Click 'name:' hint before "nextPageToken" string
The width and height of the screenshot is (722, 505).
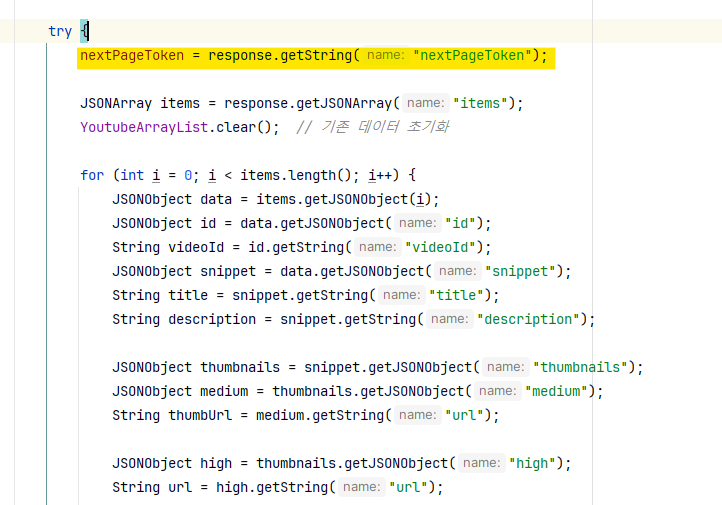(385, 55)
